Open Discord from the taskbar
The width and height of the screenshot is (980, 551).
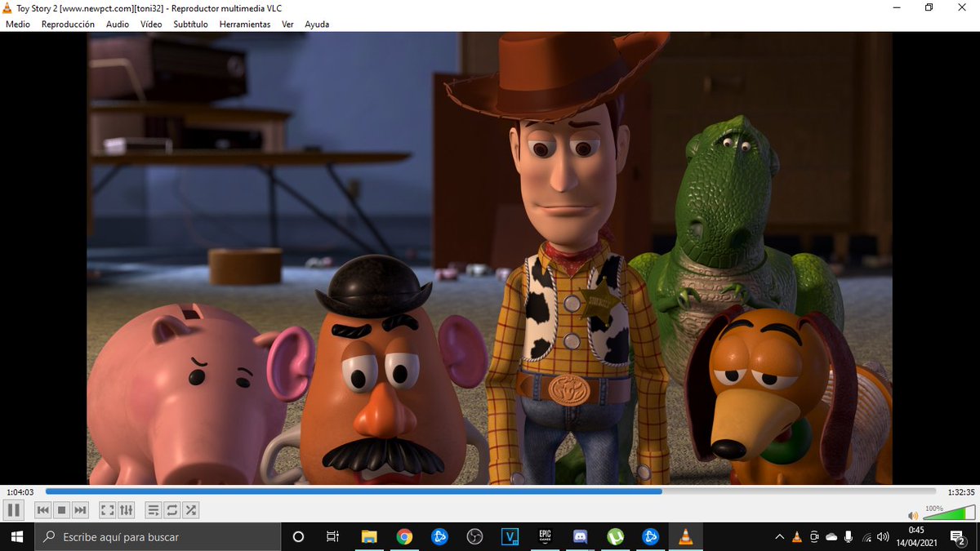pos(581,536)
